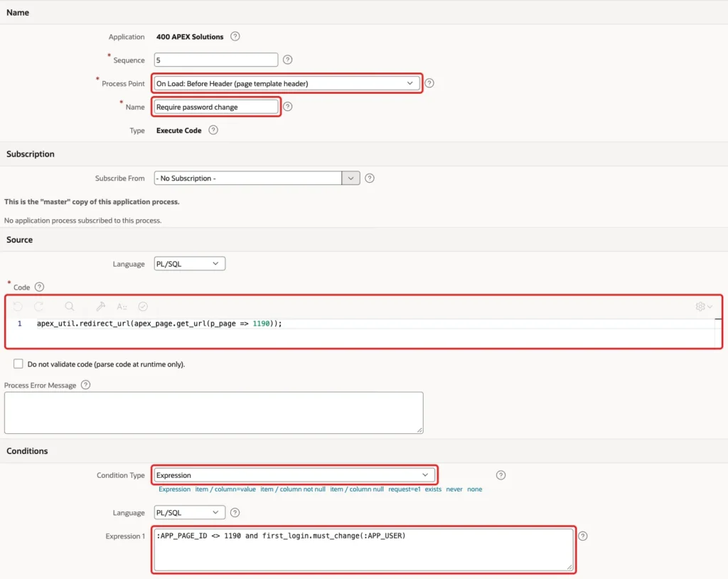Click none quick link
Image resolution: width=728 pixels, height=579 pixels.
[474, 489]
